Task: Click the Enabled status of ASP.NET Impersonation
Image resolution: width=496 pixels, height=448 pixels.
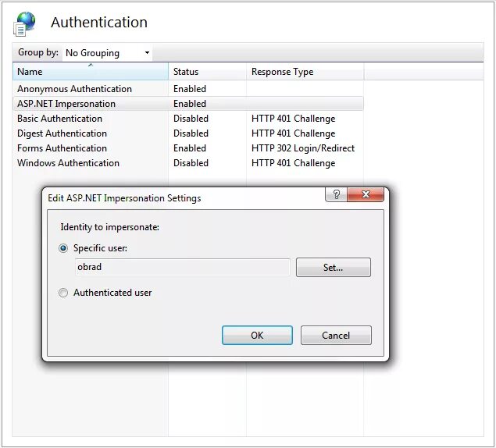Action: click(x=190, y=104)
